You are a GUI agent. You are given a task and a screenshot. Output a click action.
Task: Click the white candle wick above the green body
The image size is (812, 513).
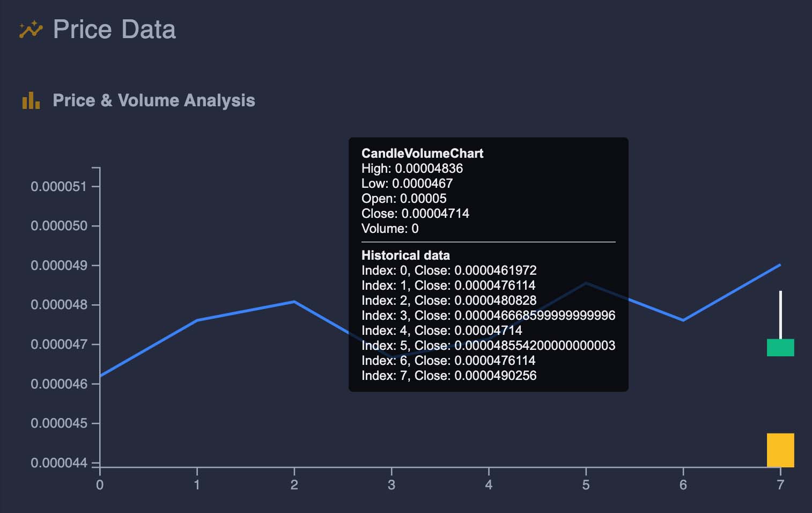[x=780, y=314]
